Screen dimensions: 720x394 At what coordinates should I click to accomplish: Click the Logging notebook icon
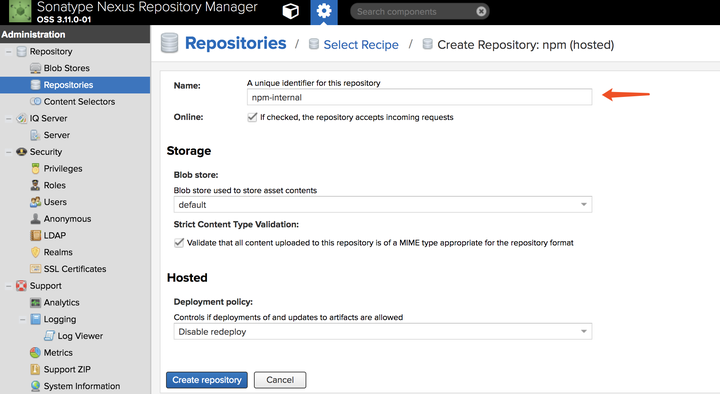coord(35,319)
